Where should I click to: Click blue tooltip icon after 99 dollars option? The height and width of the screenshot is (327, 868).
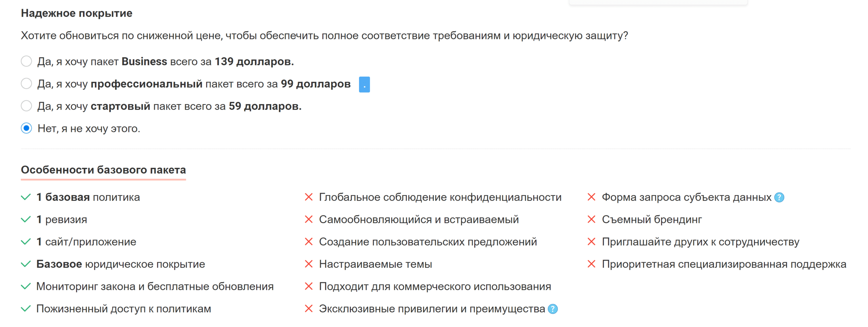coord(364,85)
